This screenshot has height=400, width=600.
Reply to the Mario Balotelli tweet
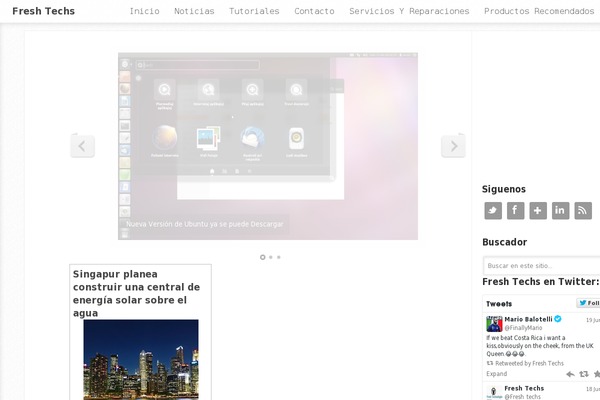tap(570, 374)
